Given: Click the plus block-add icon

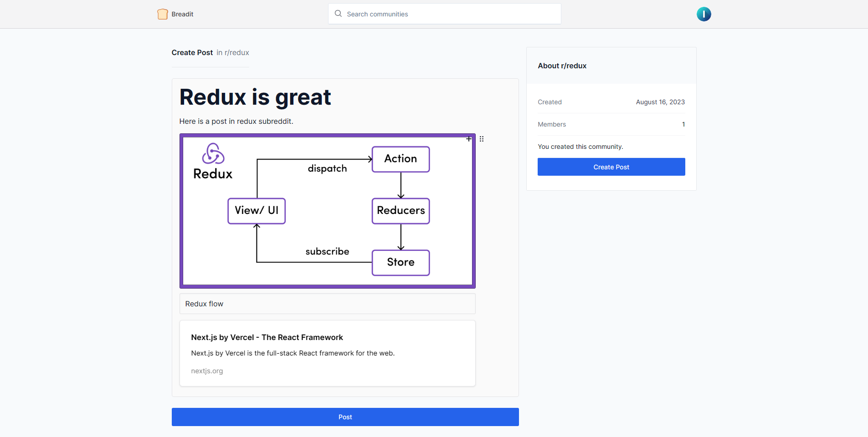Looking at the screenshot, I should pos(469,139).
